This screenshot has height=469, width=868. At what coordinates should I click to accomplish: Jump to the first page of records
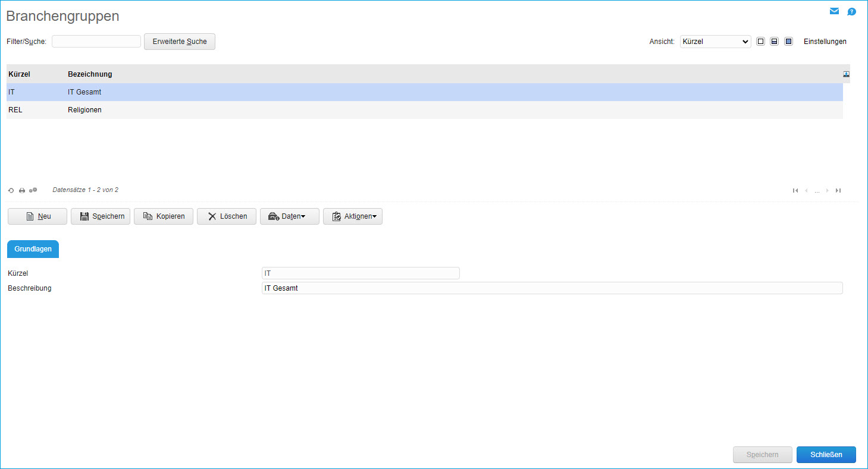[x=795, y=190]
